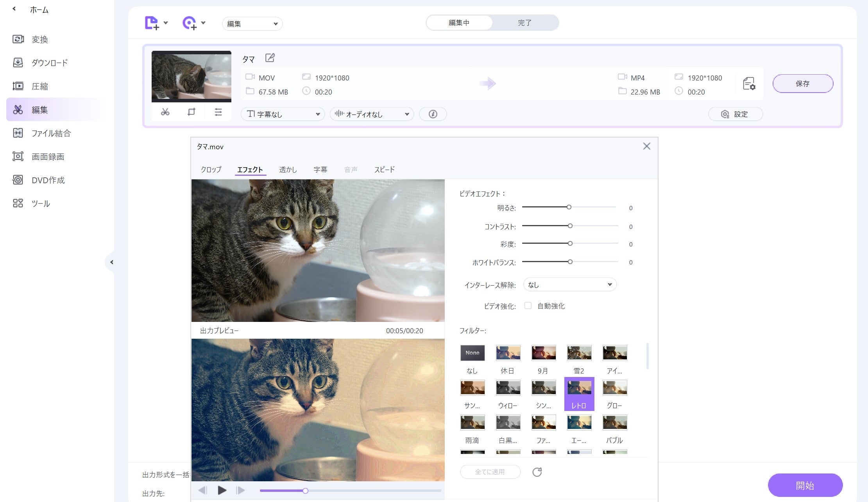Viewport: 868px width, 502px height.
Task: Click the rename pencil icon next to タマ
Action: point(270,58)
